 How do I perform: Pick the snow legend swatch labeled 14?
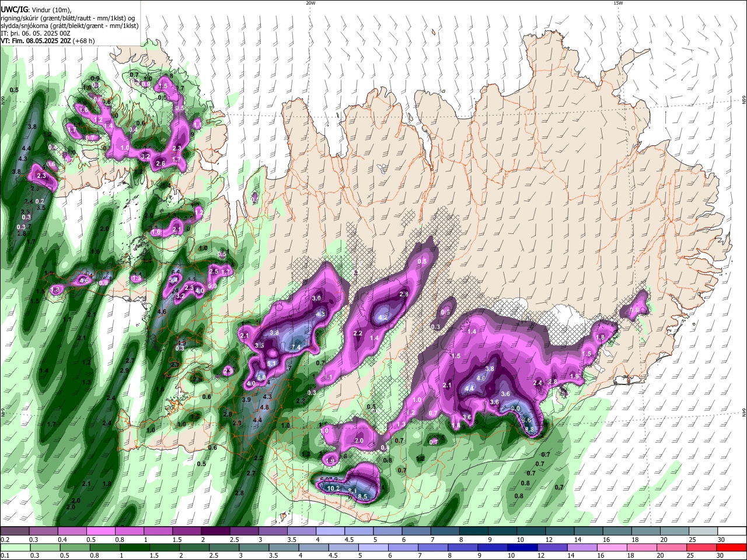pyautogui.click(x=589, y=531)
